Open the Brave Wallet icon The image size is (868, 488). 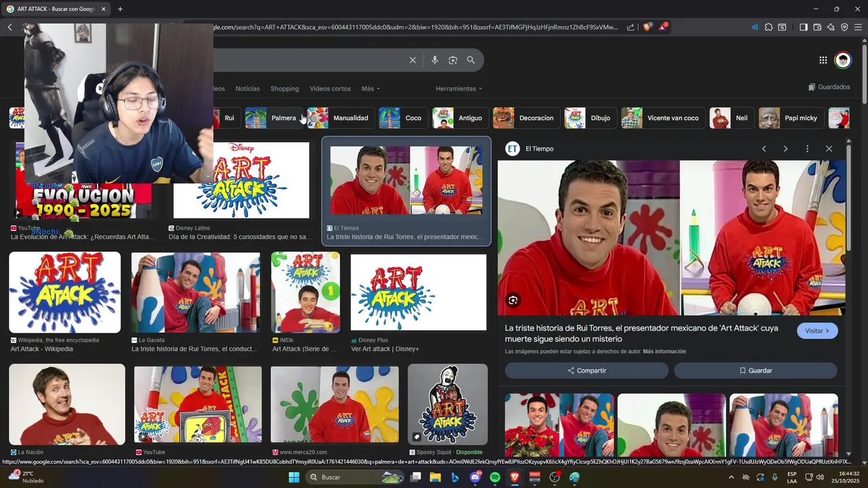817,27
